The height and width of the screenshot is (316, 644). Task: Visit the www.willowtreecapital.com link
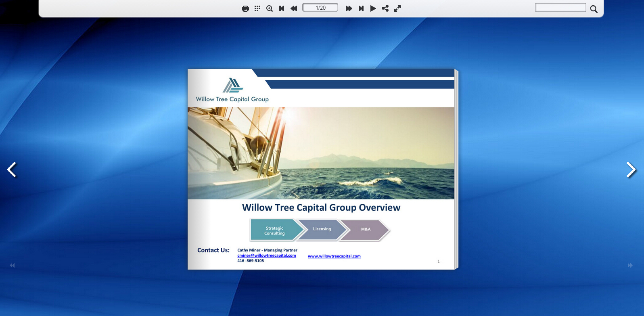tap(334, 256)
